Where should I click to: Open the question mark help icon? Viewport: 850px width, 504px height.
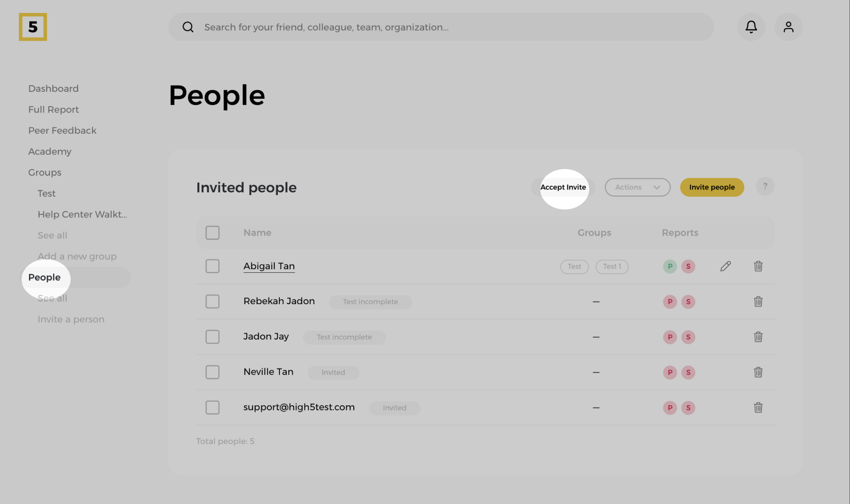(765, 186)
